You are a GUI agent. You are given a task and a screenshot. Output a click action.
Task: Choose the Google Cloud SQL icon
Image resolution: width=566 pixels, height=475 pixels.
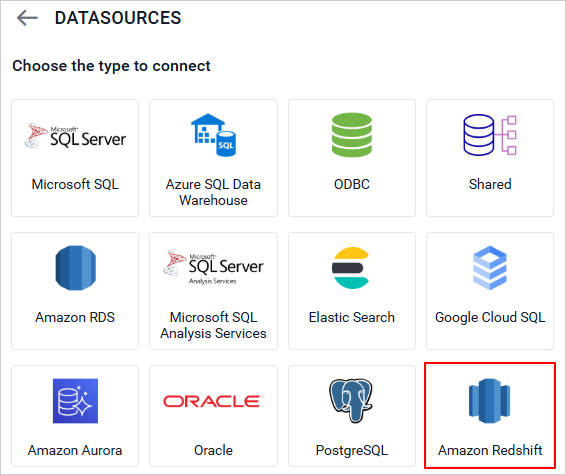click(x=490, y=268)
